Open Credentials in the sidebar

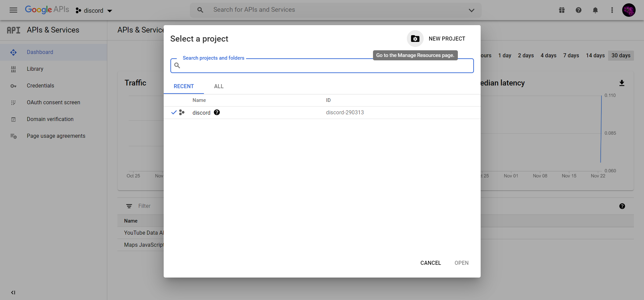coord(54,86)
